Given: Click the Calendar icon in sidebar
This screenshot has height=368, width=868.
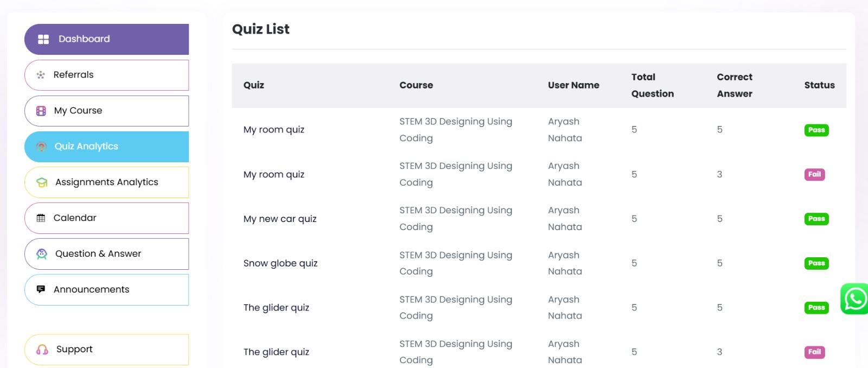Looking at the screenshot, I should [x=41, y=218].
